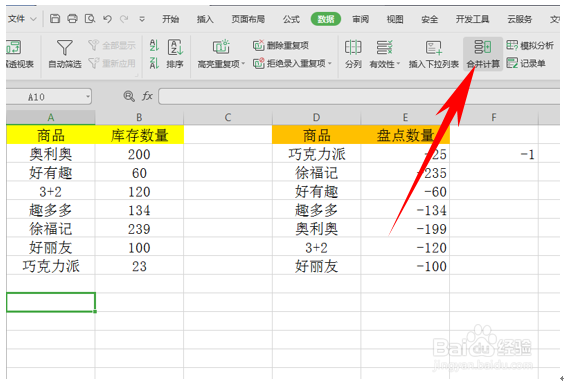
Task: Select column A header
Action: pyautogui.click(x=51, y=118)
